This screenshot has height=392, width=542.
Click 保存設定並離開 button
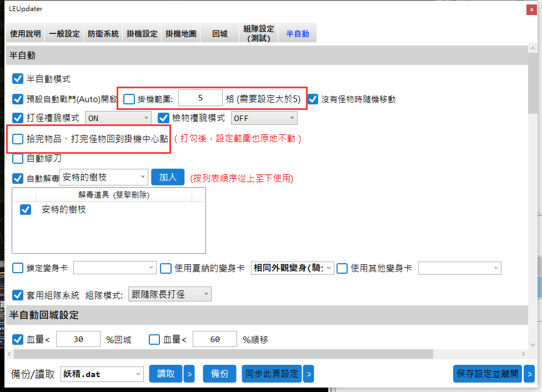pos(488,374)
